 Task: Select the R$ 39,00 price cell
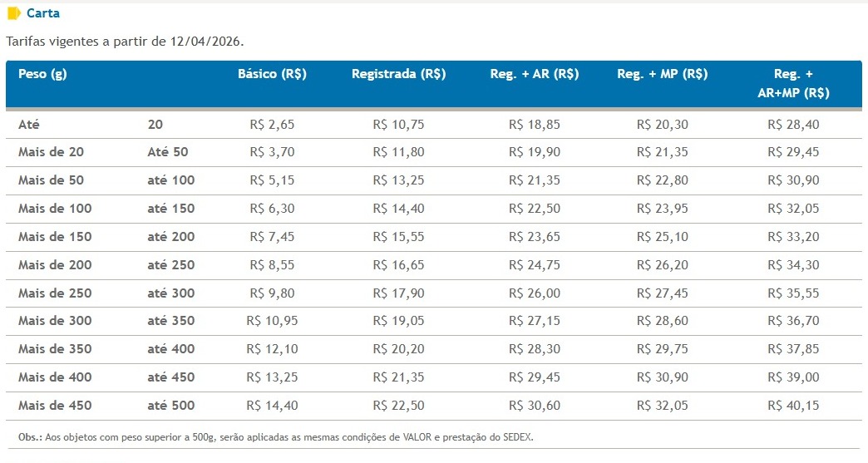(793, 377)
